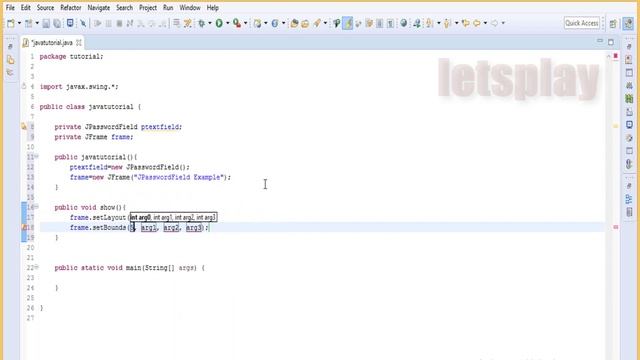Click the Suspend debug icon
The width and height of the screenshot is (640, 360).
109,24
